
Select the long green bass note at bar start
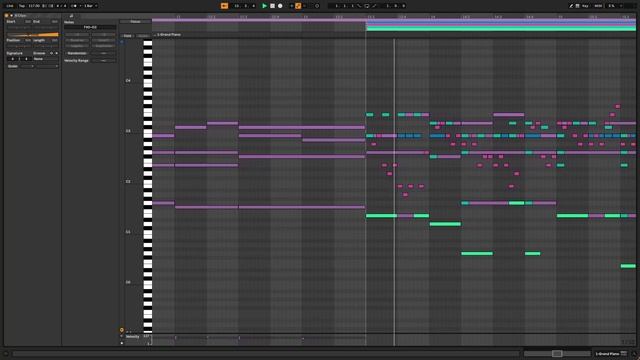[381, 216]
